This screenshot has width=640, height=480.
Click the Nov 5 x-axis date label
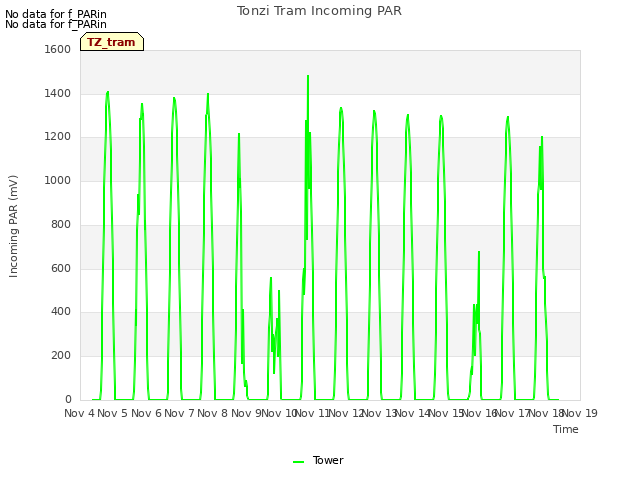click(113, 413)
